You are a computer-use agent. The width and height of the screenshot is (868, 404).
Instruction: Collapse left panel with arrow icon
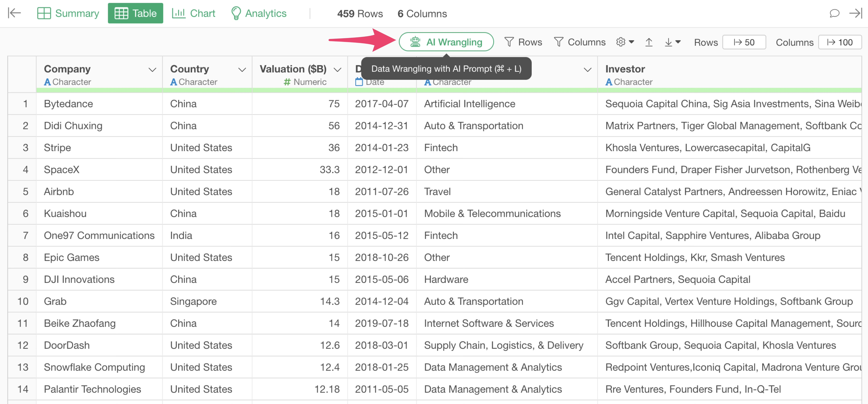click(x=14, y=13)
